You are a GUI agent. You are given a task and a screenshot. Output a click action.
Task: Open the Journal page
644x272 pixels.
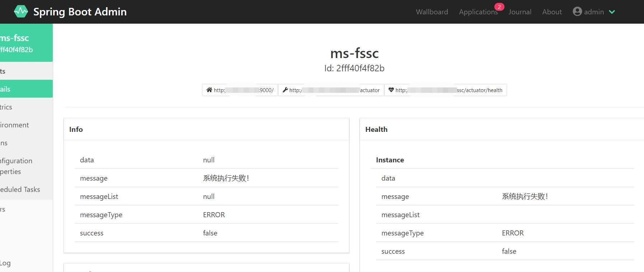coord(520,12)
